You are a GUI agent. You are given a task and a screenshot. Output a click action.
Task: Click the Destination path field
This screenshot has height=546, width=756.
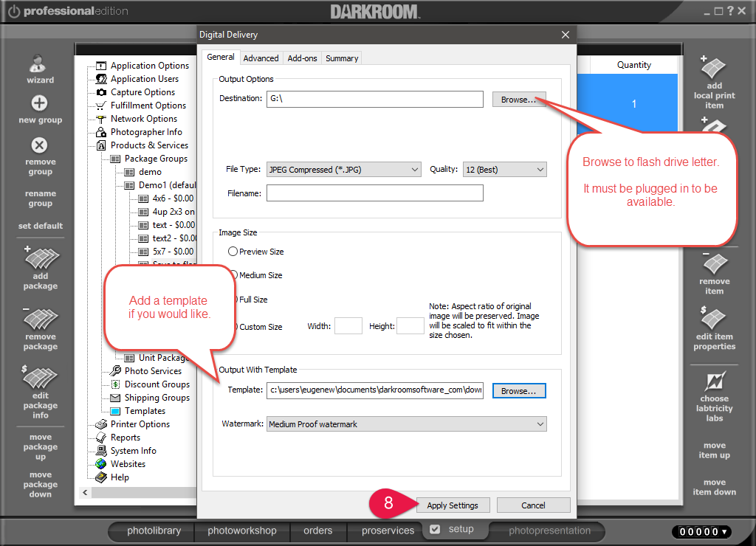374,100
